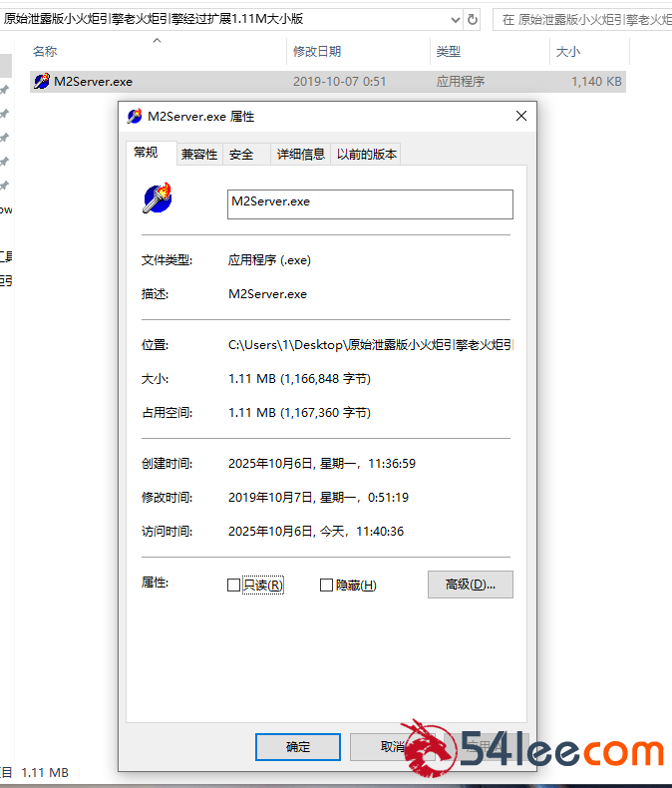Expand the address bar history dropdown
This screenshot has height=788, width=672.
[454, 19]
